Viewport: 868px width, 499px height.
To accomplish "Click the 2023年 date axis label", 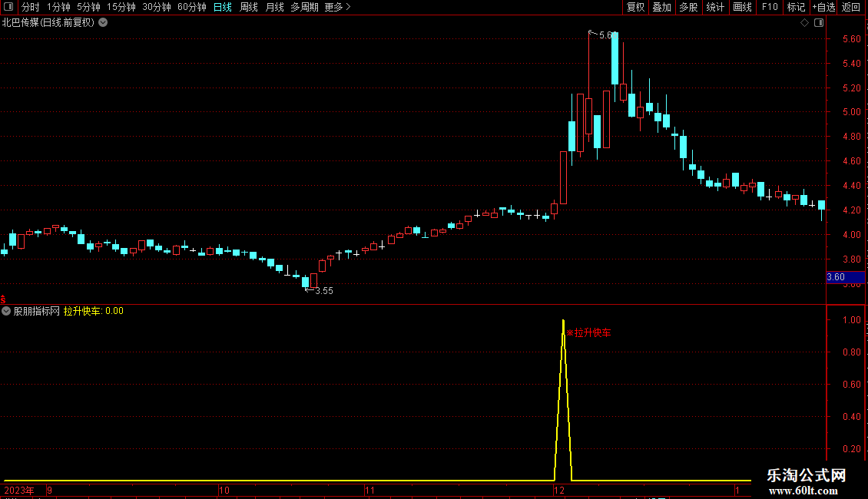I will (x=19, y=490).
